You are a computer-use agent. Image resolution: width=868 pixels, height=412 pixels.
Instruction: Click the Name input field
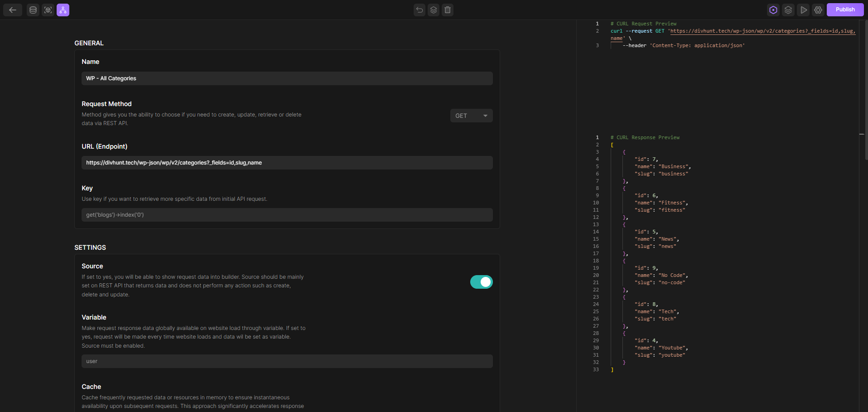click(287, 78)
